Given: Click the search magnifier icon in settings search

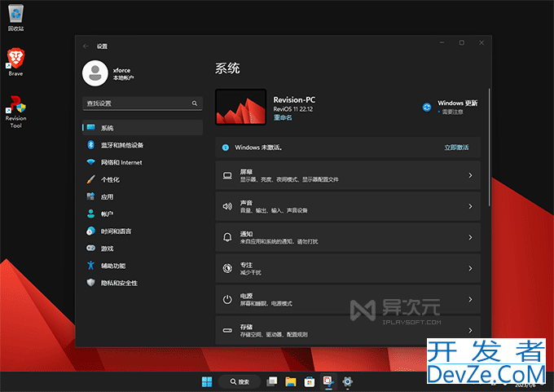Looking at the screenshot, I should (x=195, y=104).
